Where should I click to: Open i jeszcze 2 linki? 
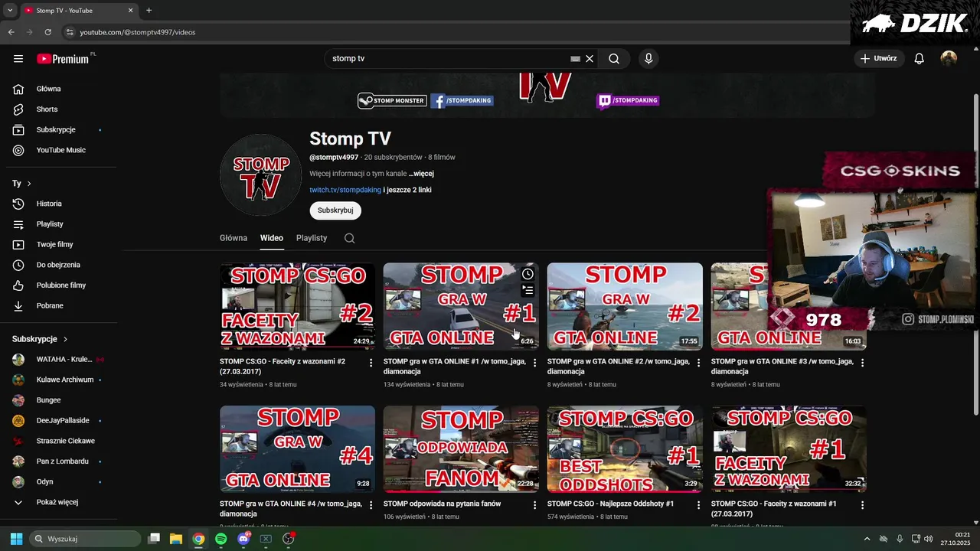(x=407, y=190)
